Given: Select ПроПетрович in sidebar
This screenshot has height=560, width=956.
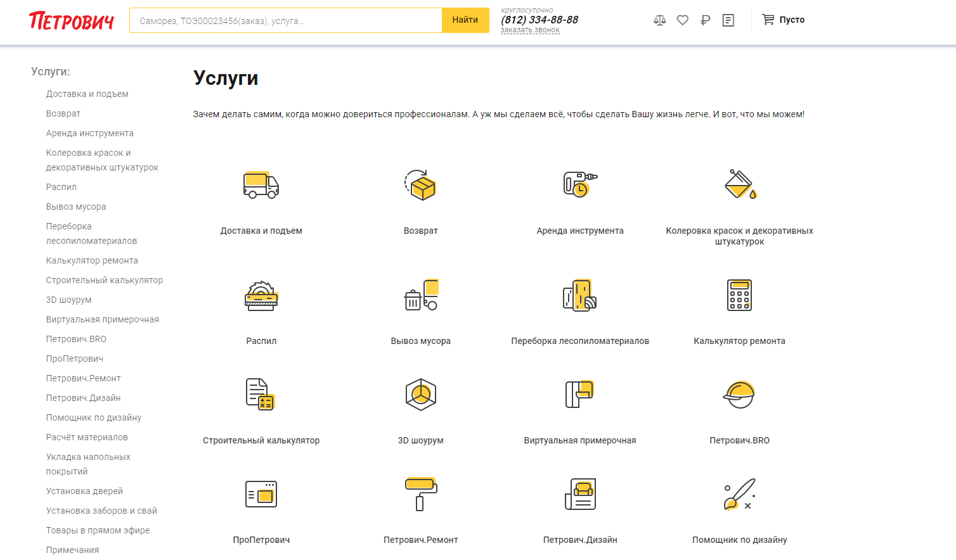Looking at the screenshot, I should (74, 359).
